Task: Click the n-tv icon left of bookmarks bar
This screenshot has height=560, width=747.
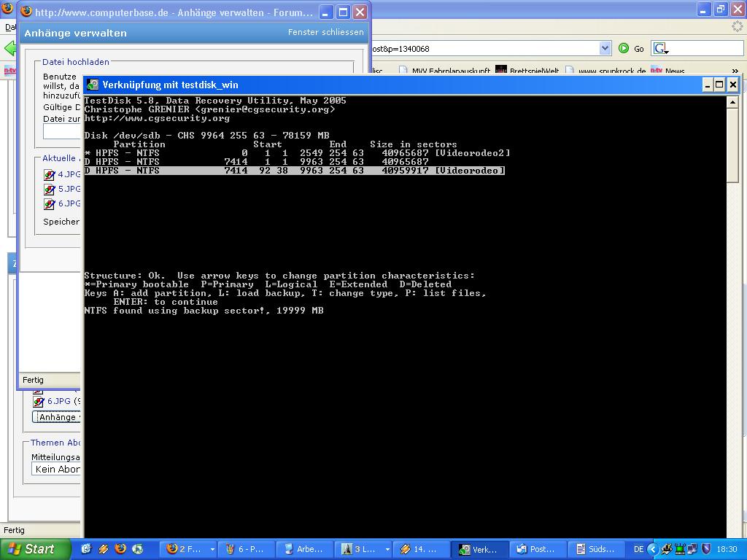Action: tap(9, 71)
